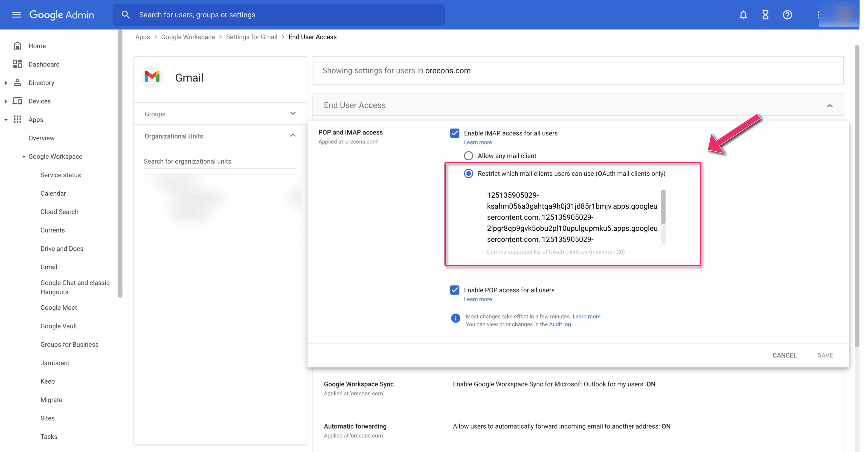This screenshot has width=868, height=452.
Task: Click the Dashboard grid icon
Action: pyautogui.click(x=17, y=64)
